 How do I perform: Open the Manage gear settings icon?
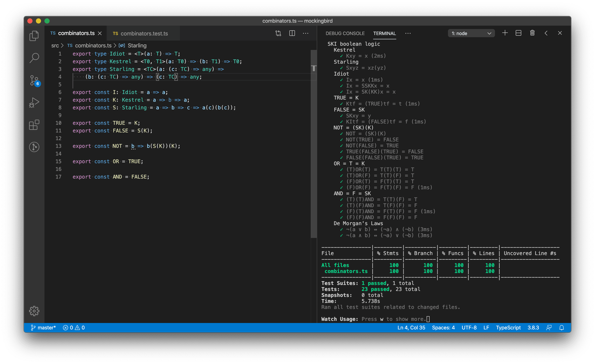(34, 311)
